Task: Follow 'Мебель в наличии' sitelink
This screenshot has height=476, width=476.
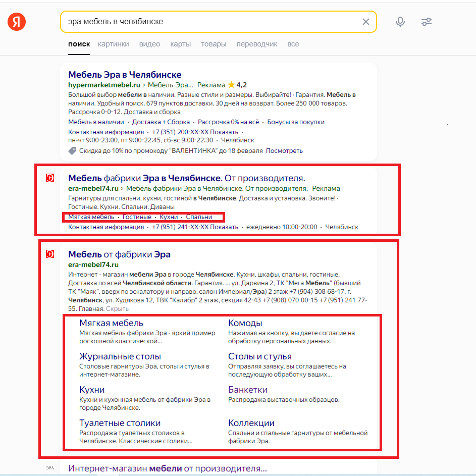Action: pos(96,122)
